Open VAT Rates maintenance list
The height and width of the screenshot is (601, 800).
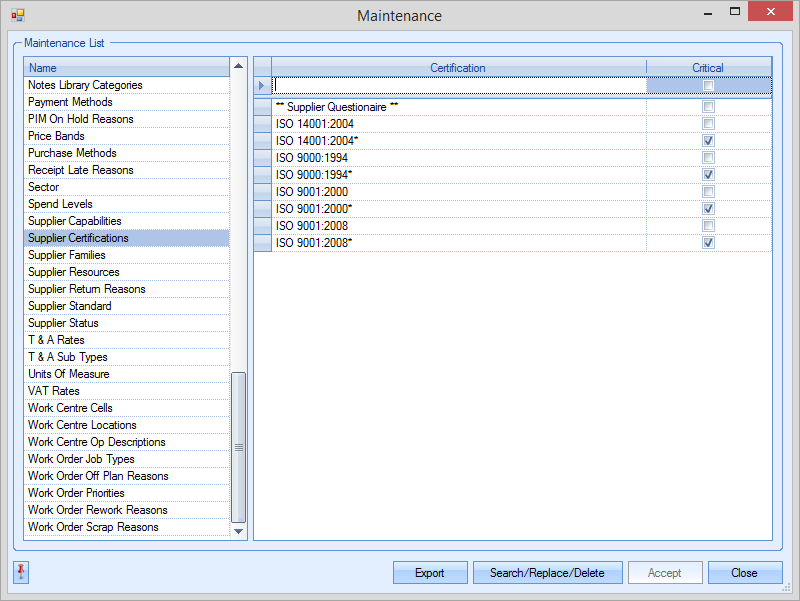click(x=54, y=391)
